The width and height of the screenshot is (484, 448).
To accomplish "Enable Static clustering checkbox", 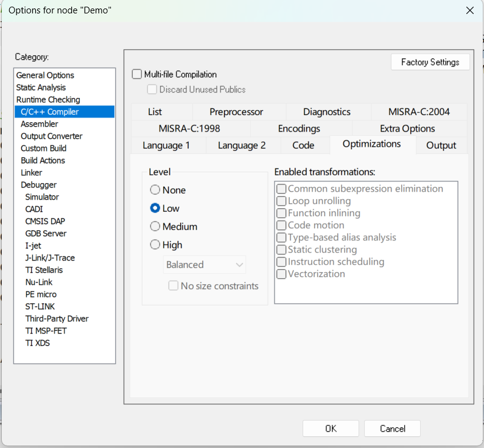I will (281, 250).
